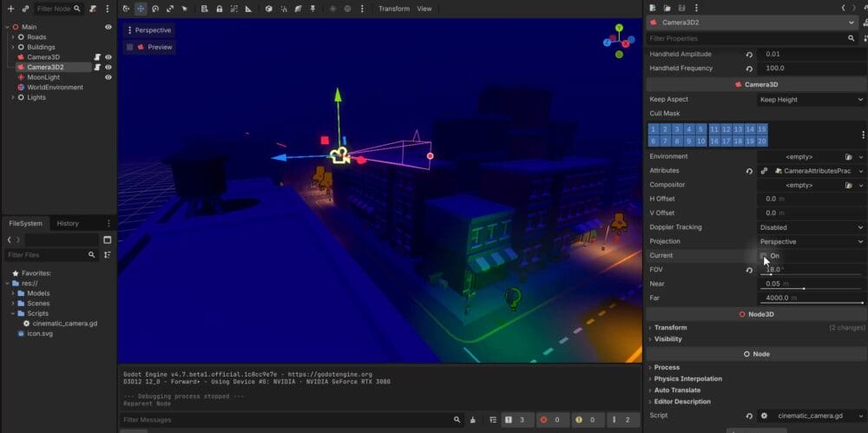Image resolution: width=868 pixels, height=433 pixels.
Task: Reset Handheld Frequency to default value
Action: pyautogui.click(x=749, y=69)
